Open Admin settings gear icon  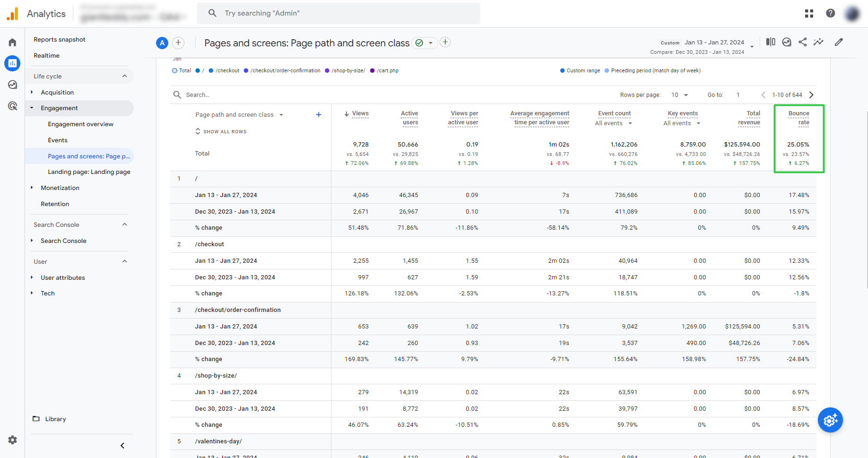point(12,440)
